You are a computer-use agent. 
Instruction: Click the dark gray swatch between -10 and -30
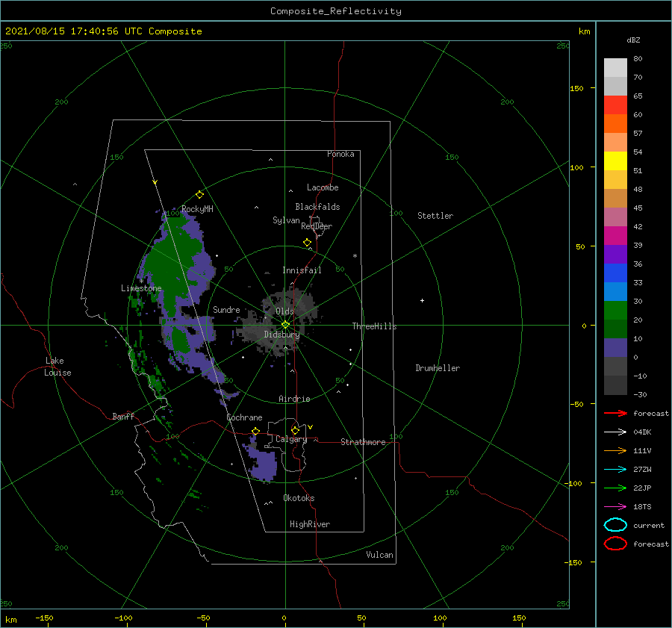click(x=615, y=385)
